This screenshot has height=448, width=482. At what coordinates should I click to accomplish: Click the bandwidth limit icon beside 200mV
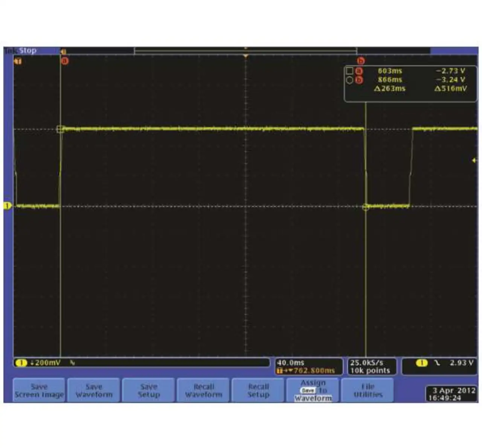coord(72,363)
